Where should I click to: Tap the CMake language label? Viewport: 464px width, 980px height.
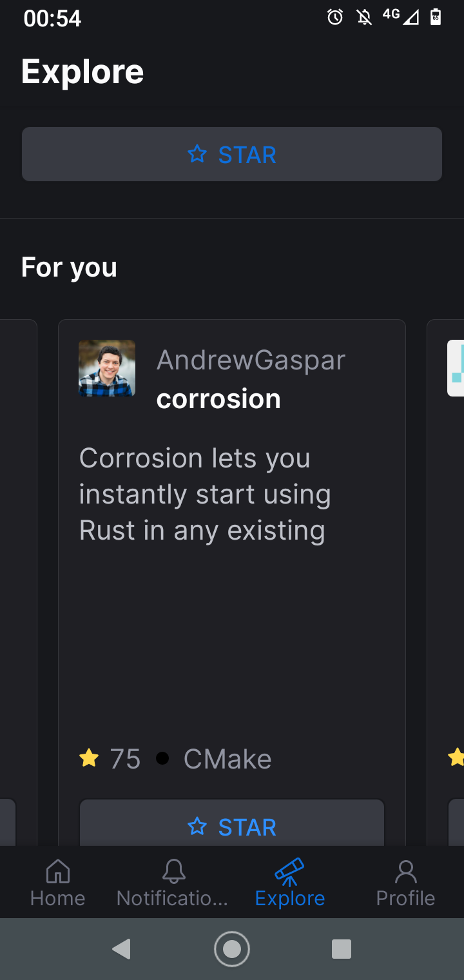tap(227, 758)
